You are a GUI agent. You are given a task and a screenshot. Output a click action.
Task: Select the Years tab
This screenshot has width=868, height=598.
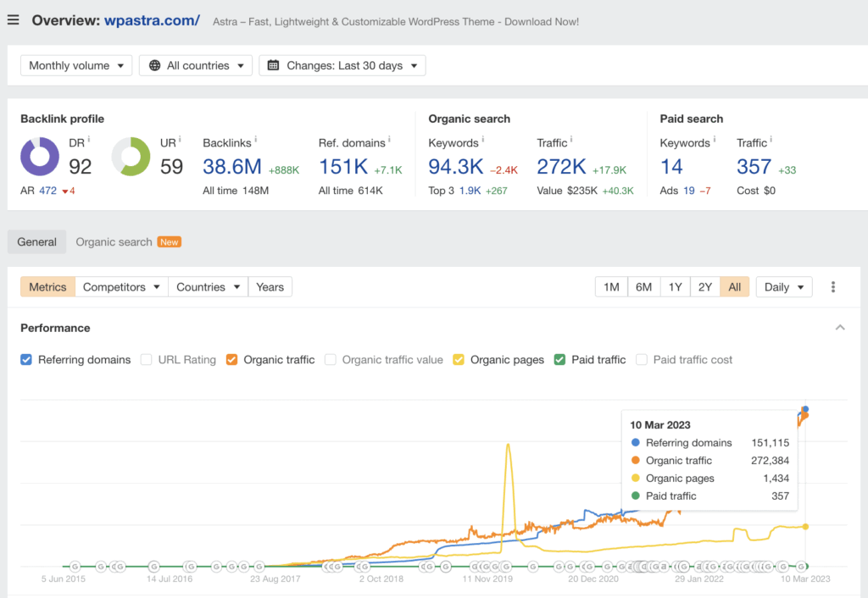pyautogui.click(x=270, y=287)
